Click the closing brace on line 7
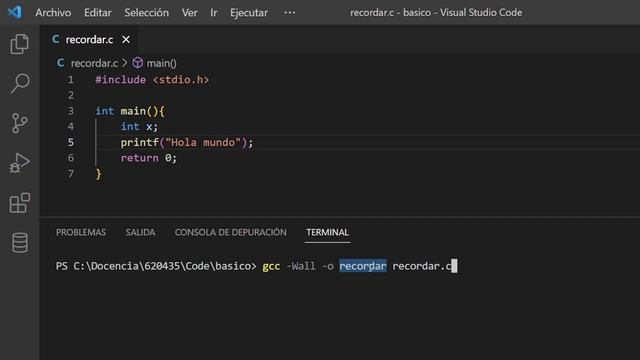The image size is (640, 360). pos(98,174)
